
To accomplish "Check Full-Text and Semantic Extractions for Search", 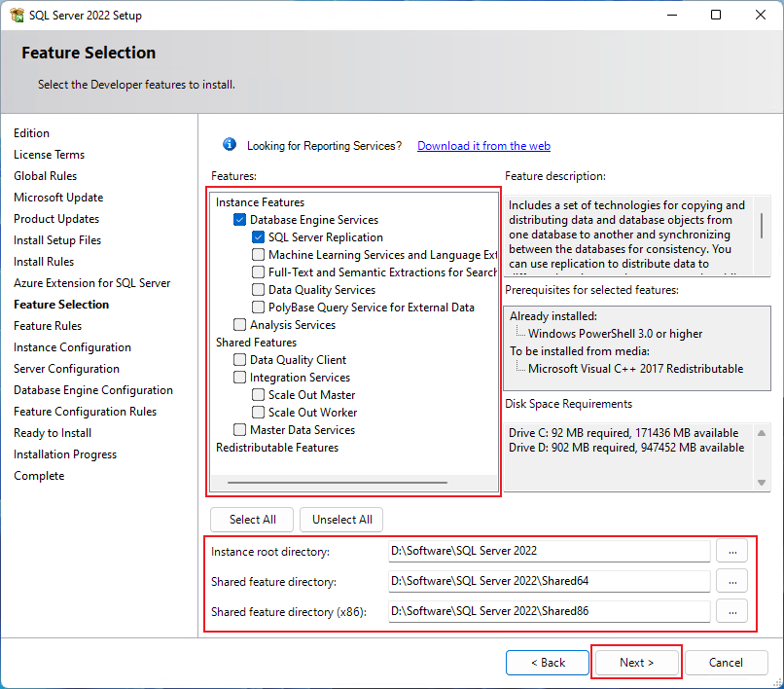I will 258,272.
